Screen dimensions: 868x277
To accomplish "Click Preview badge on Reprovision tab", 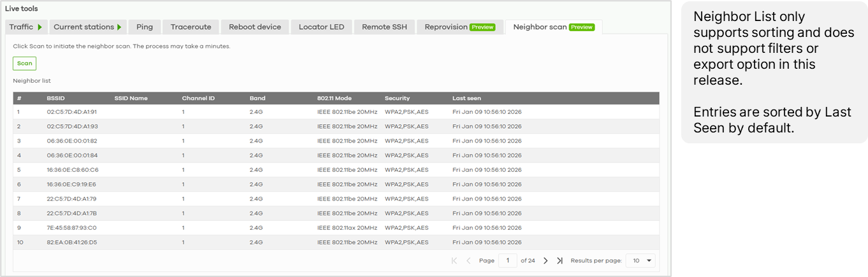I will coord(482,27).
